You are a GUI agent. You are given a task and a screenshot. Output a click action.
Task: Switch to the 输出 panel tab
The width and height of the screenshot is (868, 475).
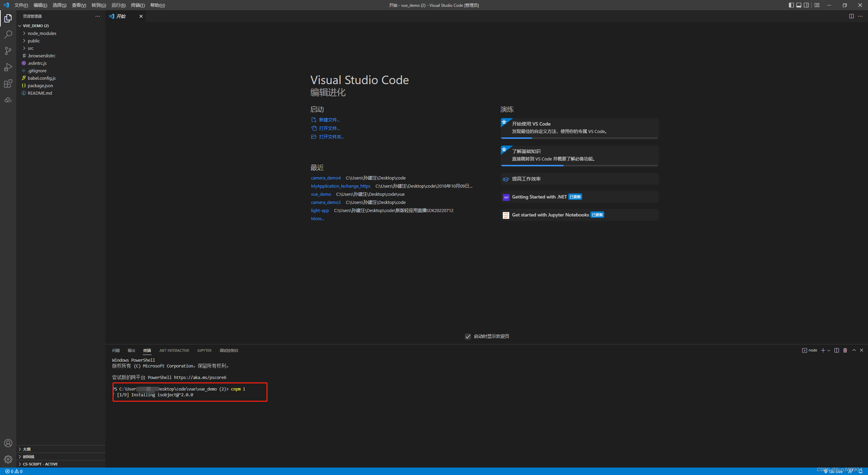pyautogui.click(x=132, y=350)
